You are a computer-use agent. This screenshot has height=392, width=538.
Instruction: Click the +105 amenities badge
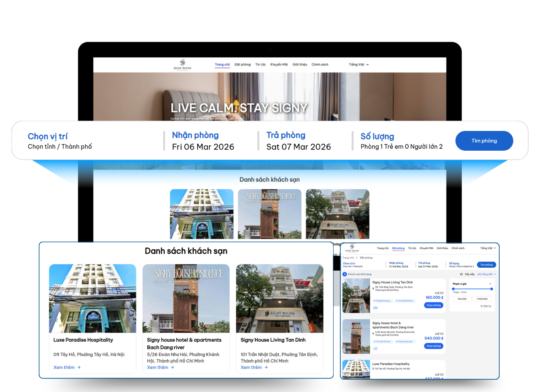375,308
